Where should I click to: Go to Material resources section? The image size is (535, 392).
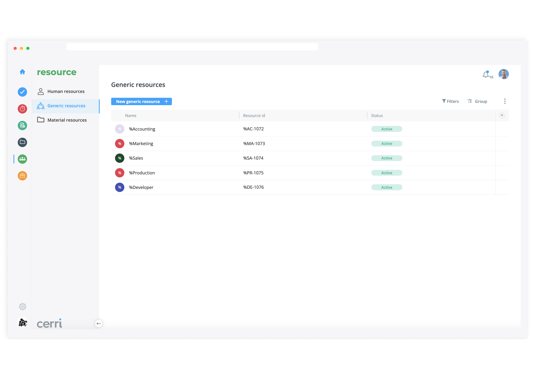[x=67, y=120]
